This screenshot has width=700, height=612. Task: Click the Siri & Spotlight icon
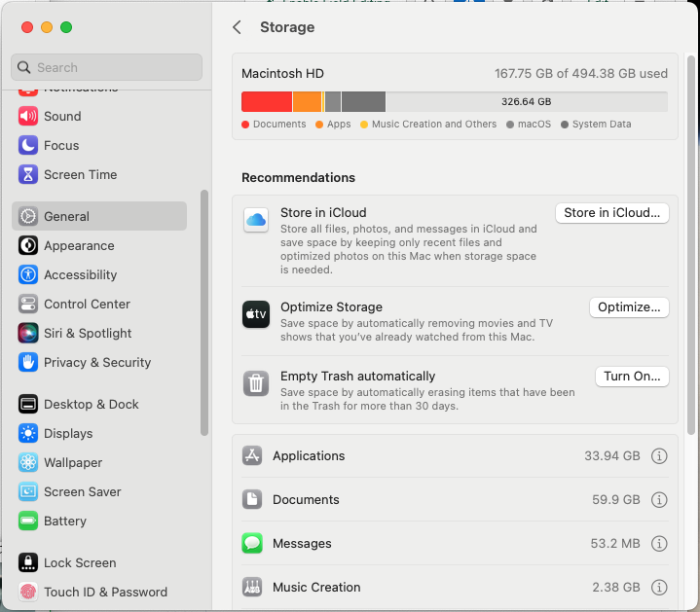(27, 333)
